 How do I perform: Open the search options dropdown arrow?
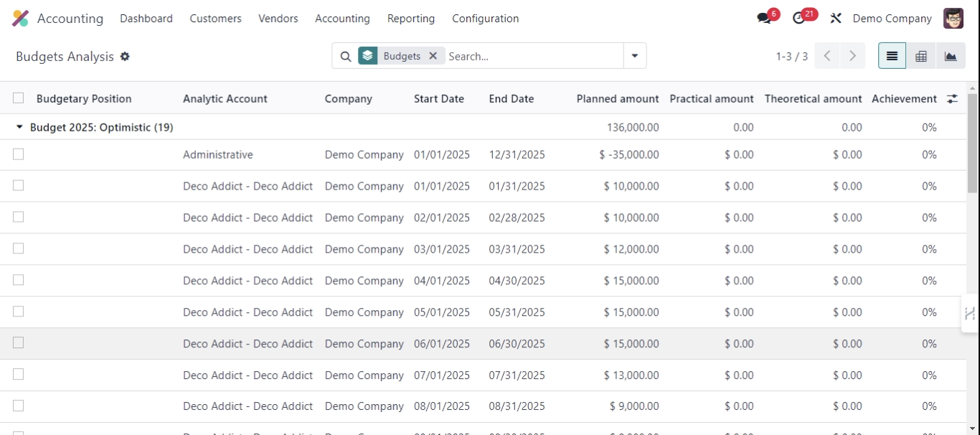pyautogui.click(x=634, y=55)
